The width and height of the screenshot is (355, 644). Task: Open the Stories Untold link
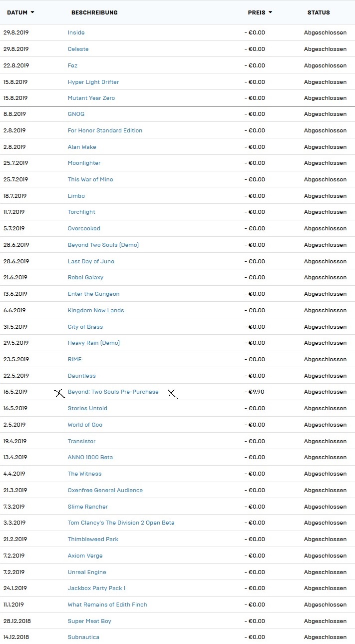pyautogui.click(x=87, y=408)
